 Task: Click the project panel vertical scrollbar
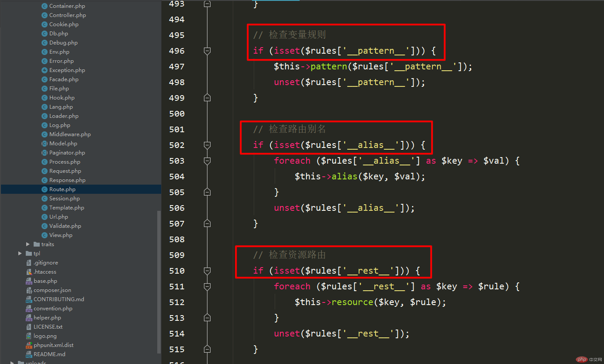[x=159, y=283]
